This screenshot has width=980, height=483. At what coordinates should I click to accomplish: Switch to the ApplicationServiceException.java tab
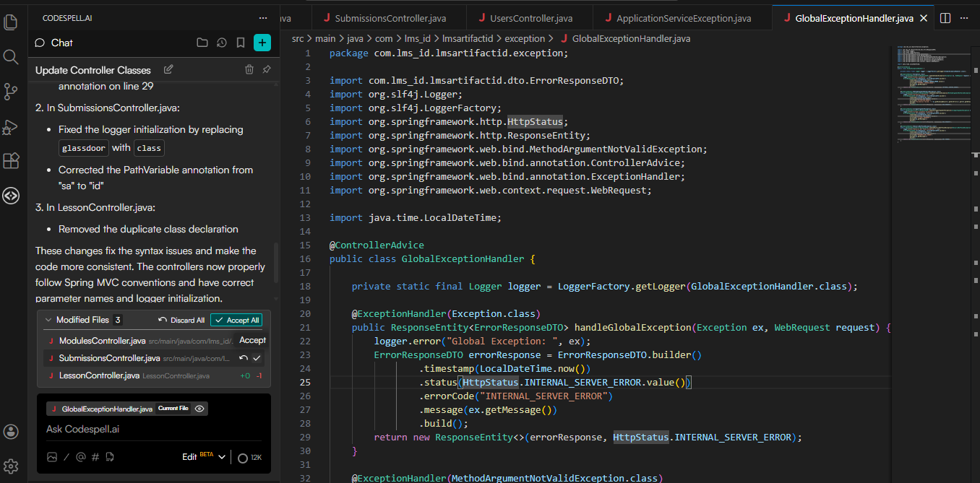point(683,18)
